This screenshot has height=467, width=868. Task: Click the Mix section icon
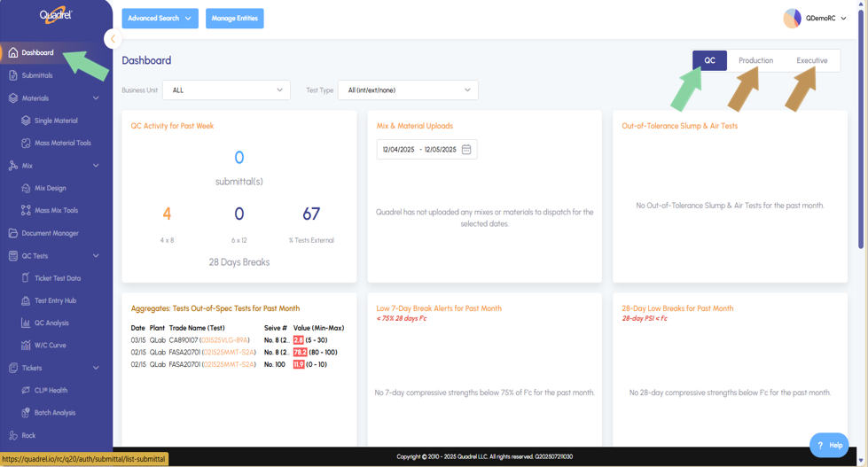click(x=12, y=166)
